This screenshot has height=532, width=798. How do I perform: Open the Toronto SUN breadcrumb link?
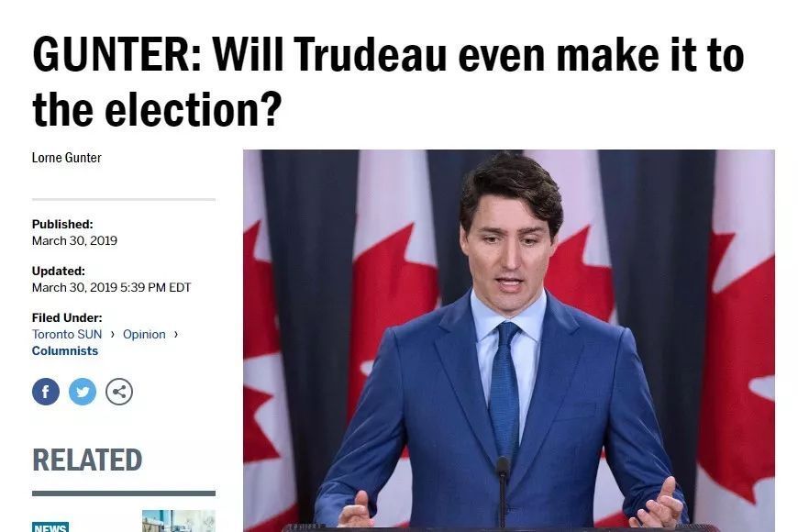pos(67,335)
